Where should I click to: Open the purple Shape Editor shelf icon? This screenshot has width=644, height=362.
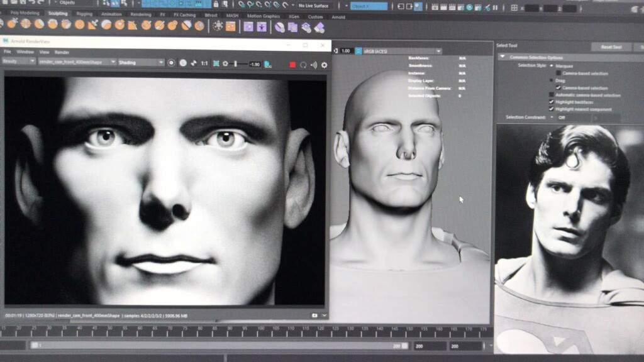pos(248,27)
